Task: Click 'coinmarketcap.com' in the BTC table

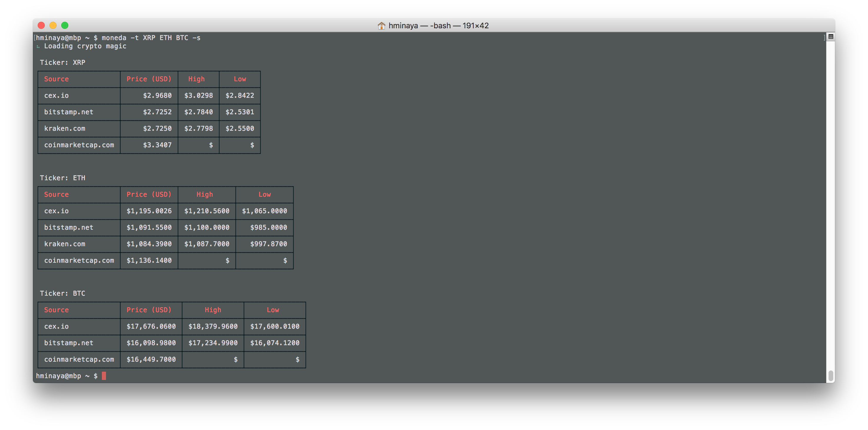Action: pos(79,359)
